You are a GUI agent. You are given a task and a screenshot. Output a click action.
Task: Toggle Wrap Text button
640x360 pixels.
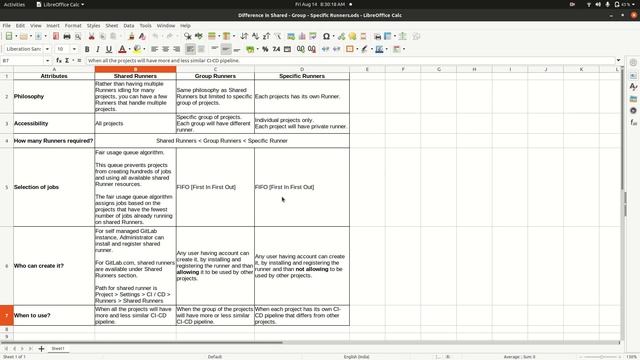pyautogui.click(x=190, y=49)
